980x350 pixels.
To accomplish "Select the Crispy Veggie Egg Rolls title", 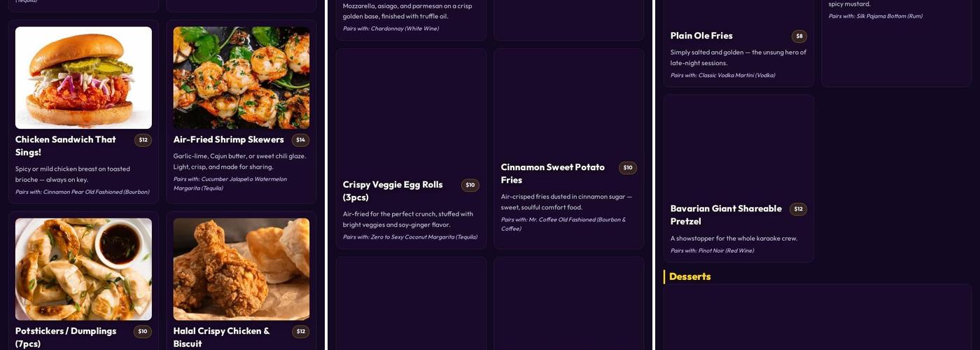I will tap(393, 190).
